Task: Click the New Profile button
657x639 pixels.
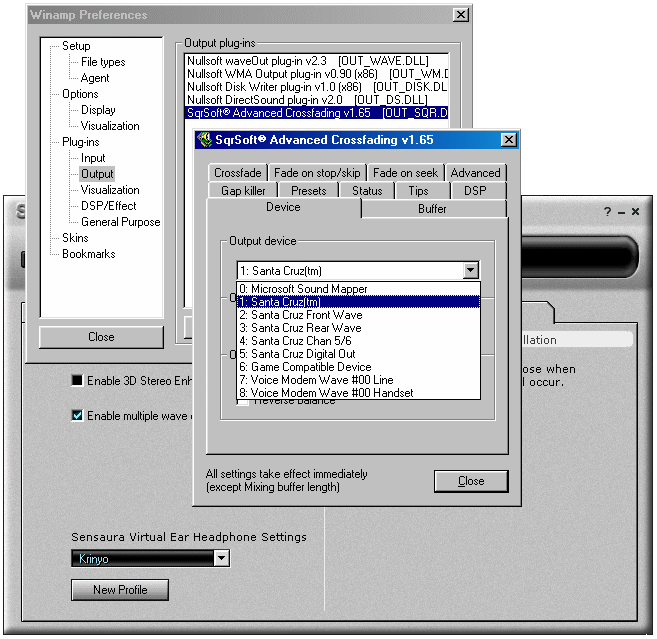Action: click(x=120, y=590)
